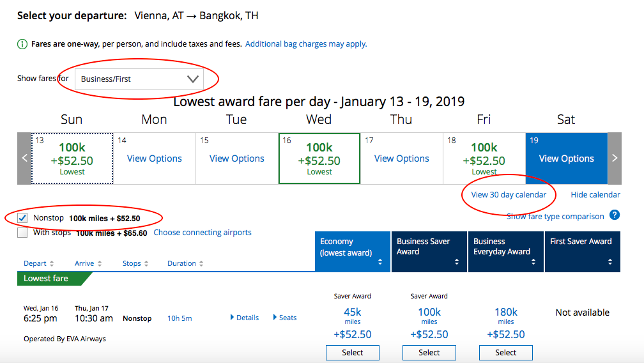Image resolution: width=644 pixels, height=363 pixels.
Task: Open Choose connecting airports link
Action: pyautogui.click(x=203, y=233)
